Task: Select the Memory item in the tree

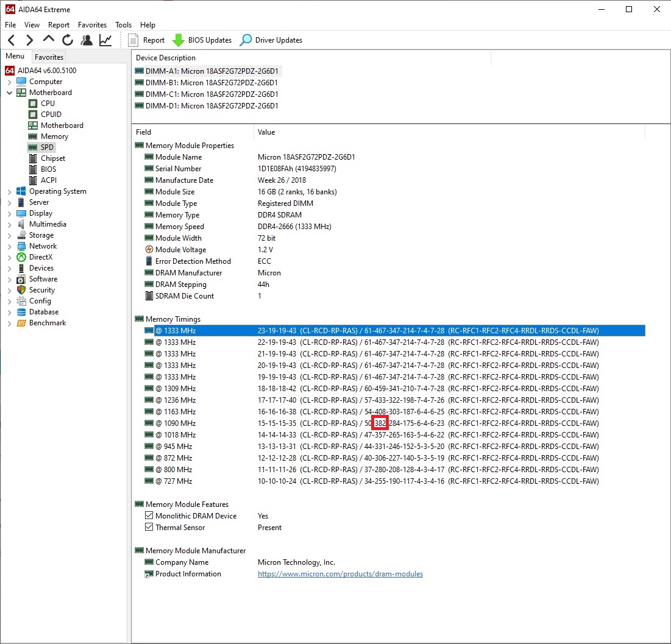Action: [x=48, y=136]
